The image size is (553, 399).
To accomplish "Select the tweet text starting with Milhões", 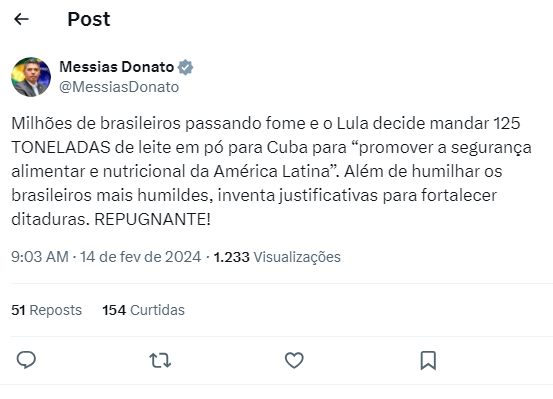I will click(x=272, y=171).
